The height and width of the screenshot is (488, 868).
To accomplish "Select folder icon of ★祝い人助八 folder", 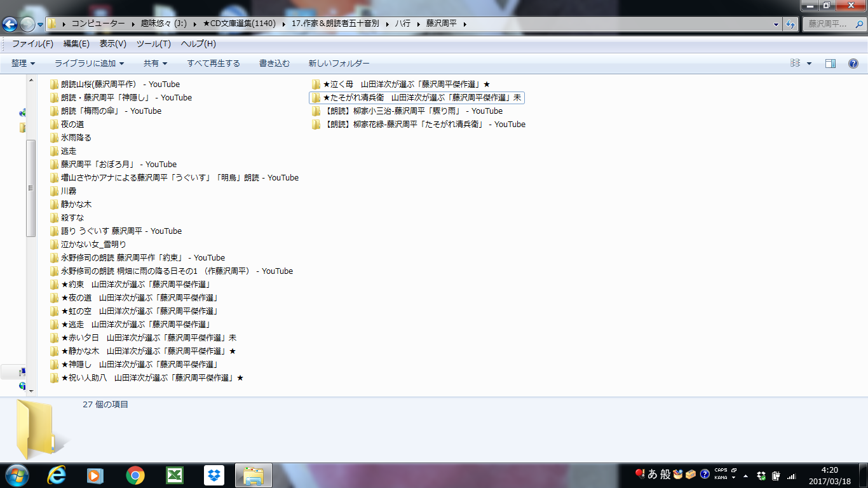I will [x=54, y=377].
